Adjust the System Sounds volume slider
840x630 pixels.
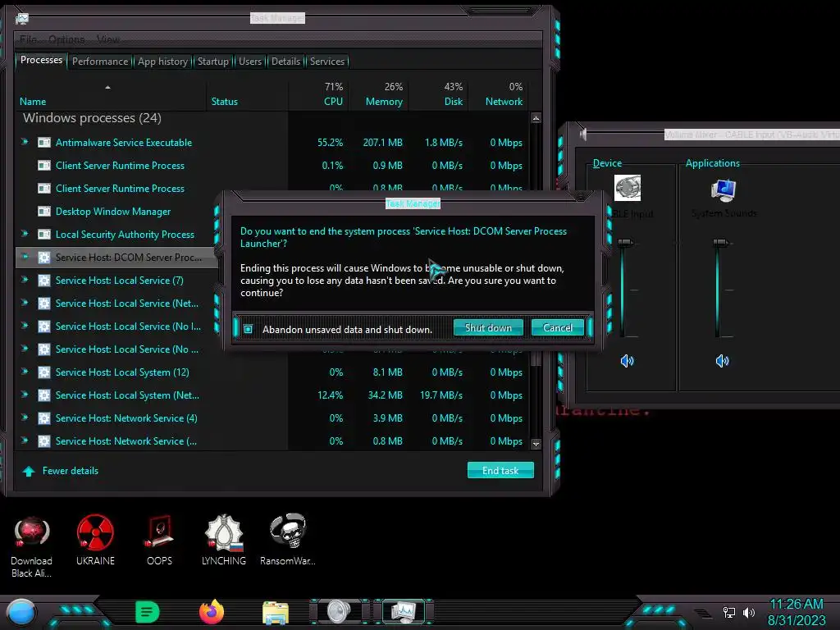(720, 243)
